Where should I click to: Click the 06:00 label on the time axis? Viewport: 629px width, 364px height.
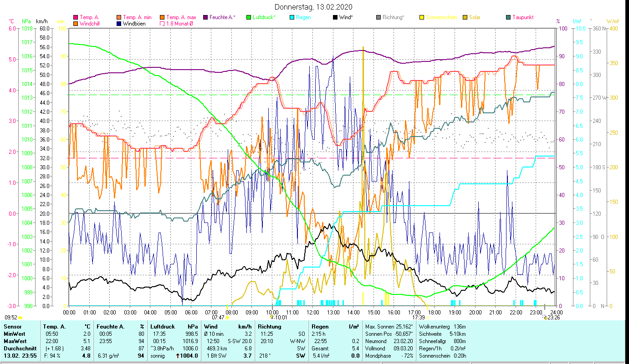click(191, 312)
